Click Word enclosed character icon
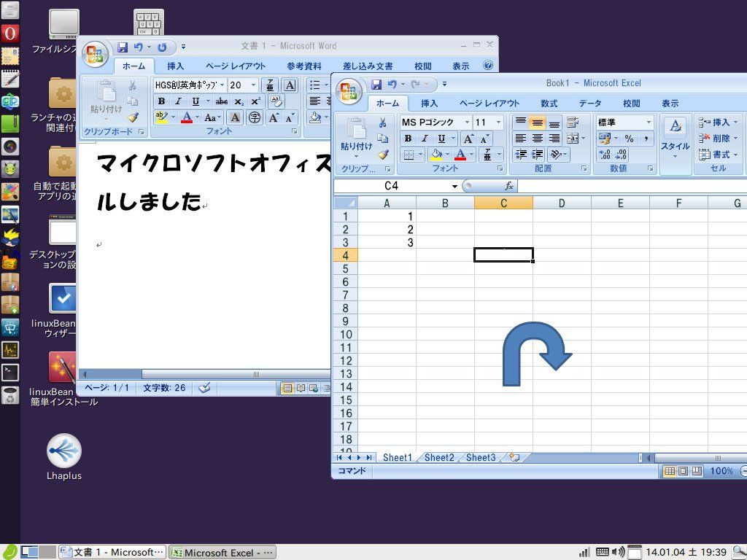Screen dimensions: 747x560 (x=255, y=117)
